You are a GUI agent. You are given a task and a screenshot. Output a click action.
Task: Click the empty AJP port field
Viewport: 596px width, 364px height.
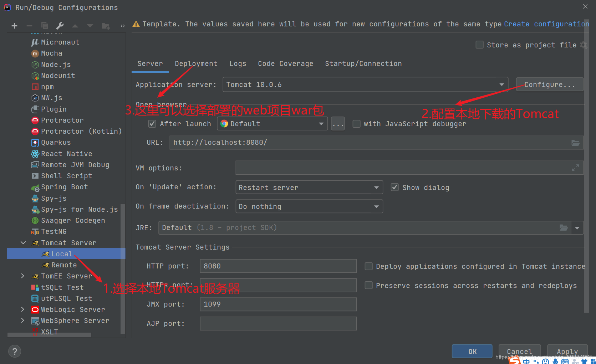(278, 323)
